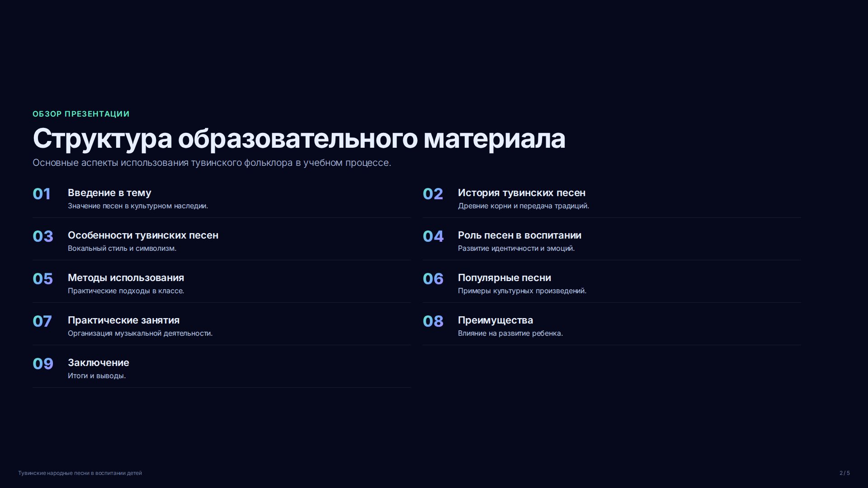
Task: Select "Особенности тувинских песен"
Action: click(x=143, y=235)
